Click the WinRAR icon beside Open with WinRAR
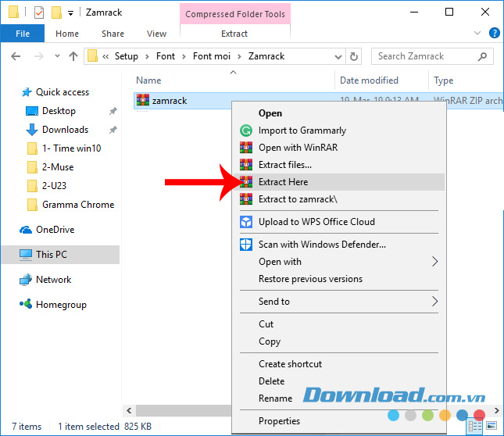The width and height of the screenshot is (504, 436). (246, 148)
